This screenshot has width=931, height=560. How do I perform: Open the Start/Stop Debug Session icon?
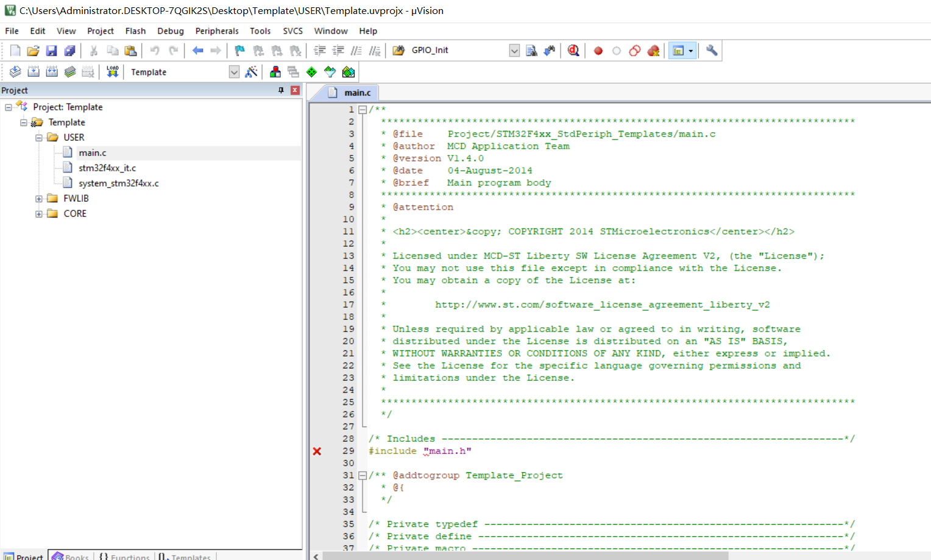(x=573, y=51)
